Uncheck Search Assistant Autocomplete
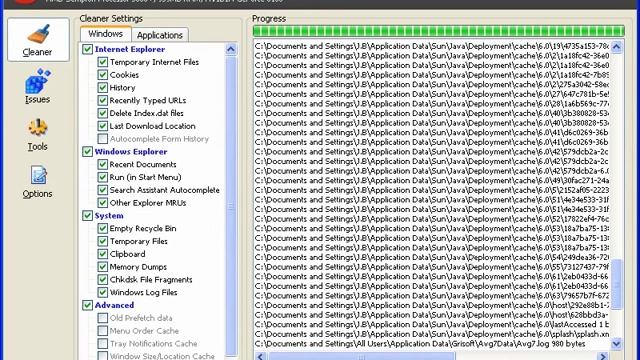Image resolution: width=640 pixels, height=360 pixels. tap(102, 190)
